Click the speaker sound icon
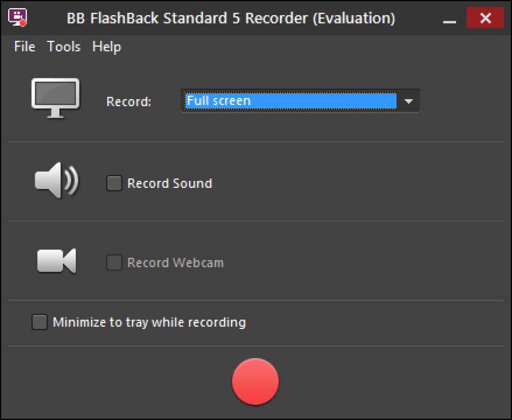This screenshot has height=420, width=512. (56, 181)
